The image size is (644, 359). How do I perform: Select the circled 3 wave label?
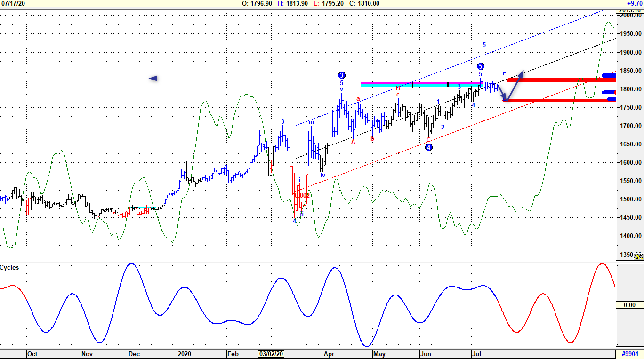tap(342, 75)
